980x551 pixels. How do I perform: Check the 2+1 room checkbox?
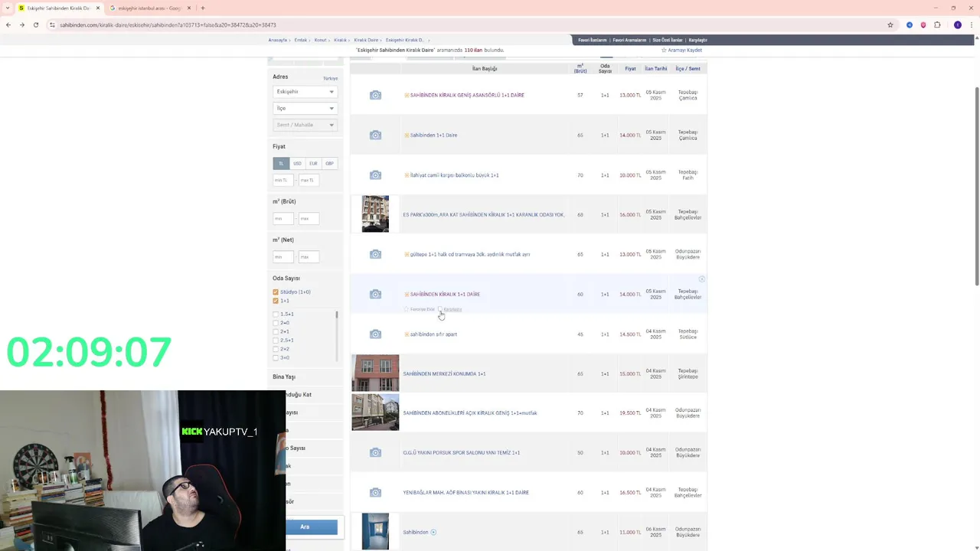[276, 331]
